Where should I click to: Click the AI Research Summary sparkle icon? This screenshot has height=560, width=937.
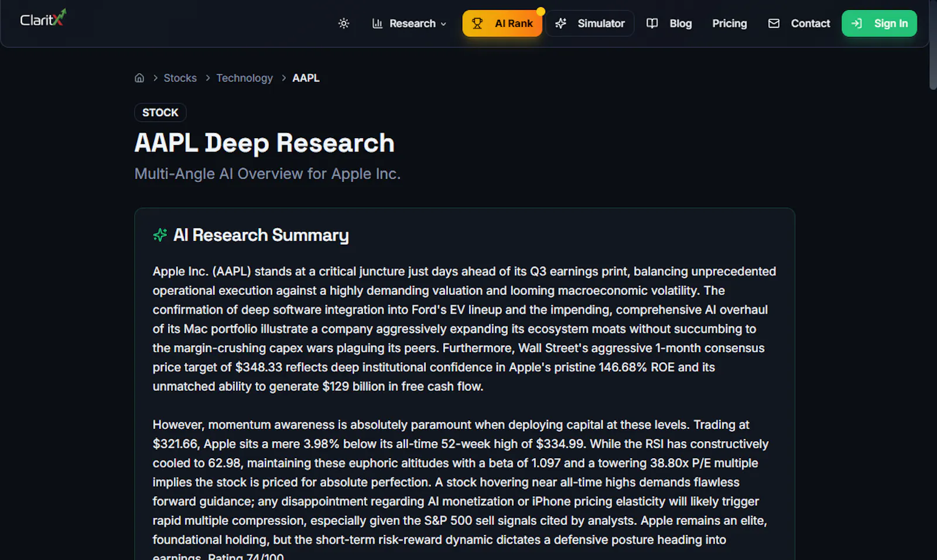click(x=160, y=235)
